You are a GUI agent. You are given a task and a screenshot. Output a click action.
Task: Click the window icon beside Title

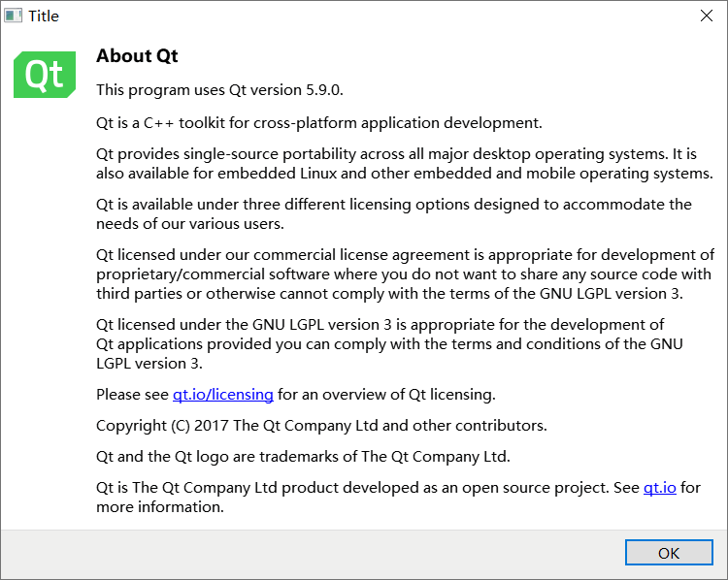pos(13,16)
